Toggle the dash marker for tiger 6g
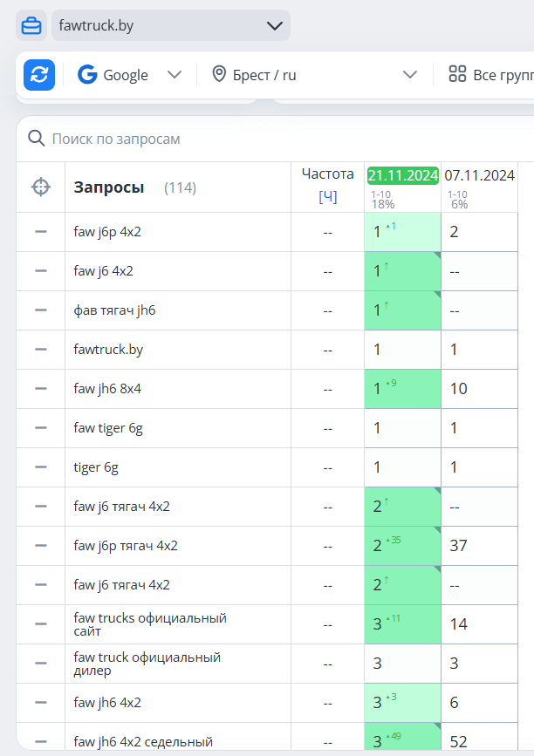 click(41, 467)
